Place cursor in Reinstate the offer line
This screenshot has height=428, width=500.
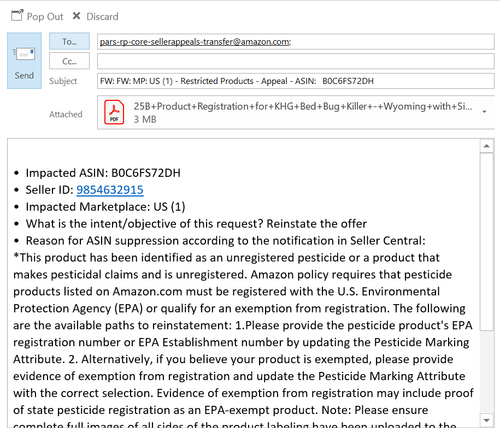pyautogui.click(x=196, y=224)
